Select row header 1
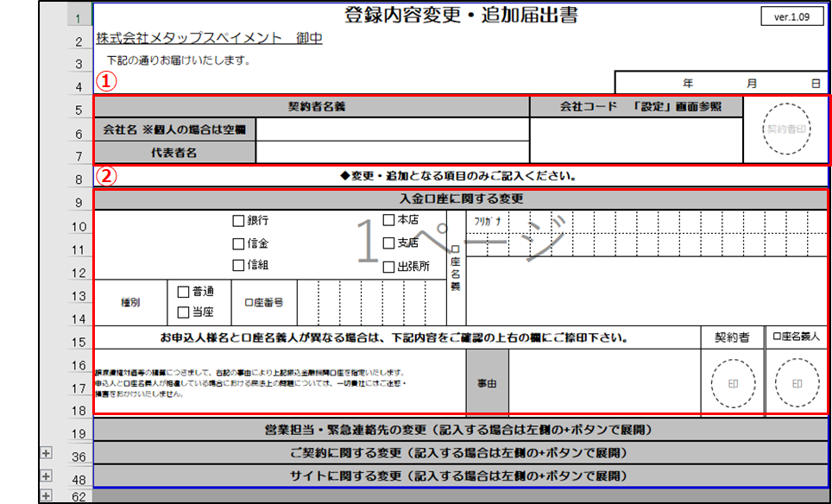This screenshot has height=504, width=832. click(79, 18)
